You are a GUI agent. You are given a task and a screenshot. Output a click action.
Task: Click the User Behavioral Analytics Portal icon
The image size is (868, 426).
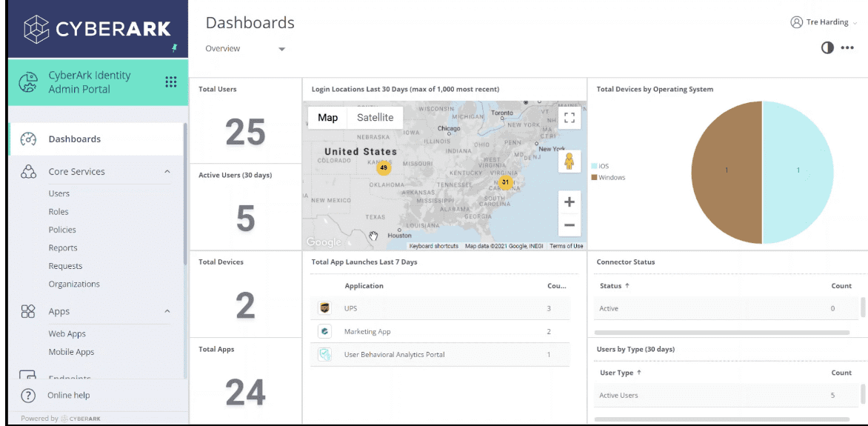coord(324,355)
